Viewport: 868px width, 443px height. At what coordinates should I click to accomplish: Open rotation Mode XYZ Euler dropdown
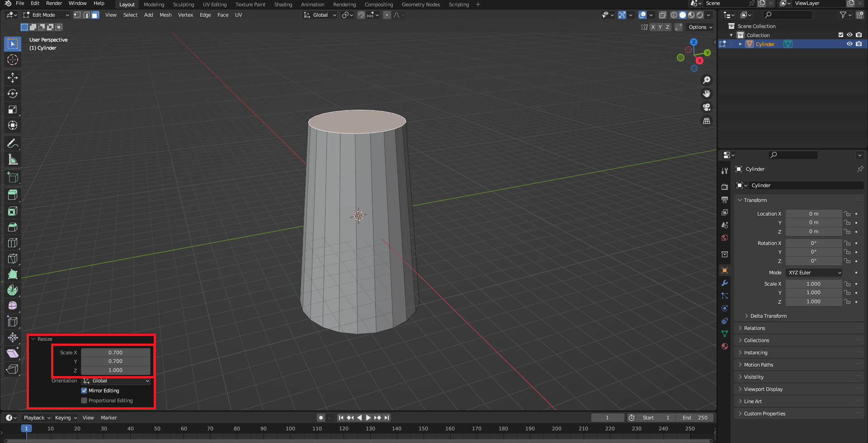[x=814, y=273]
